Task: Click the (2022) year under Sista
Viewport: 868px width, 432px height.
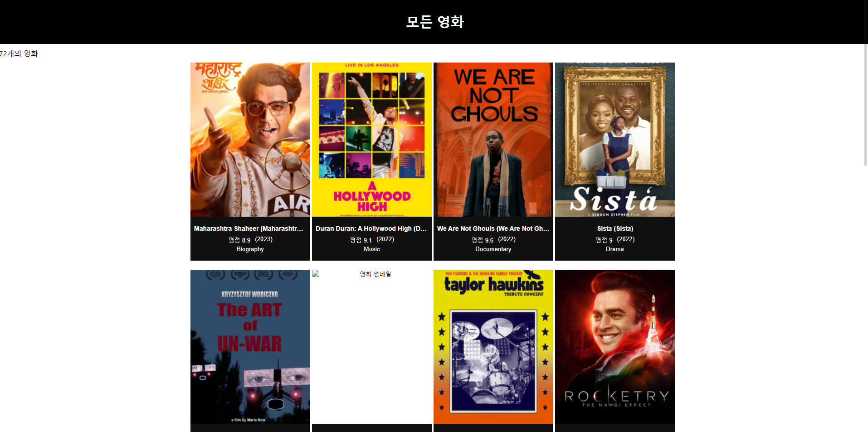Action: 626,239
